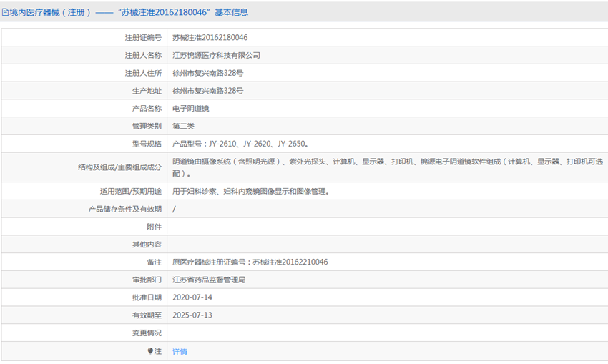Click the 型号规格 label
This screenshot has width=608, height=364.
pos(147,144)
